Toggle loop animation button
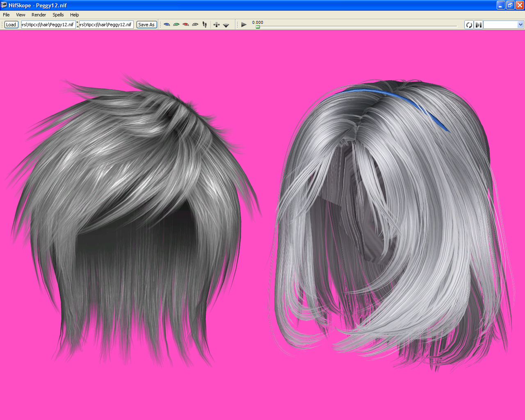Screen dimensions: 525x420 click(x=469, y=25)
